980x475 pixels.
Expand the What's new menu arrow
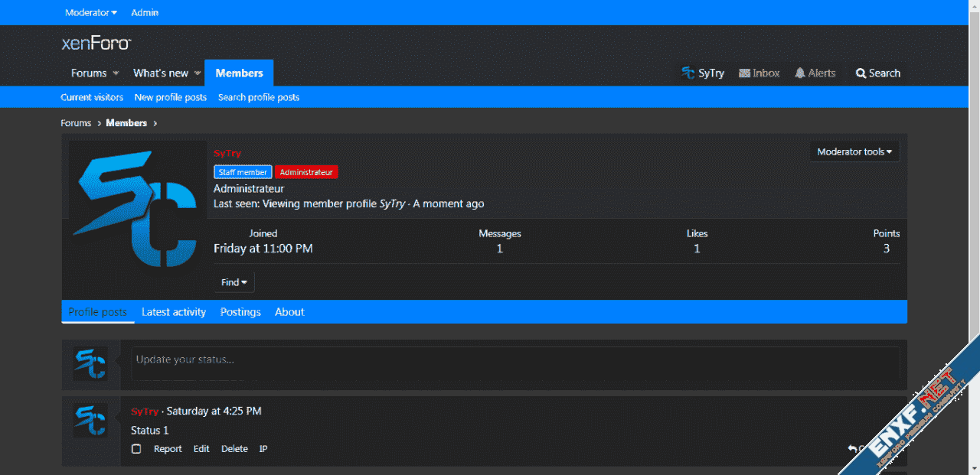(x=197, y=73)
